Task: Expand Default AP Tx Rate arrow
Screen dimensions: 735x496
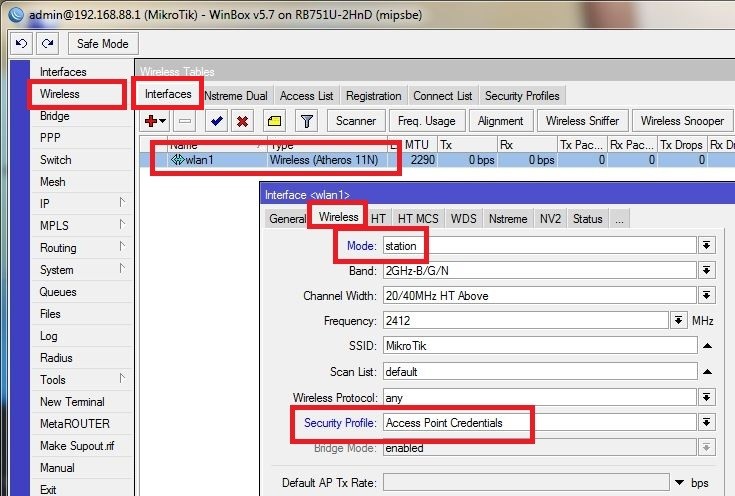Action: [680, 482]
